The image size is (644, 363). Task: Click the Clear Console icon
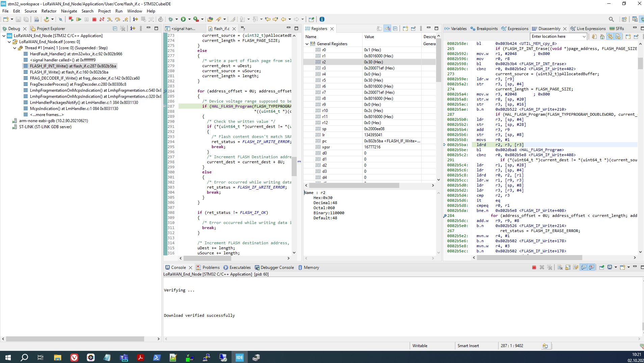[x=560, y=268]
